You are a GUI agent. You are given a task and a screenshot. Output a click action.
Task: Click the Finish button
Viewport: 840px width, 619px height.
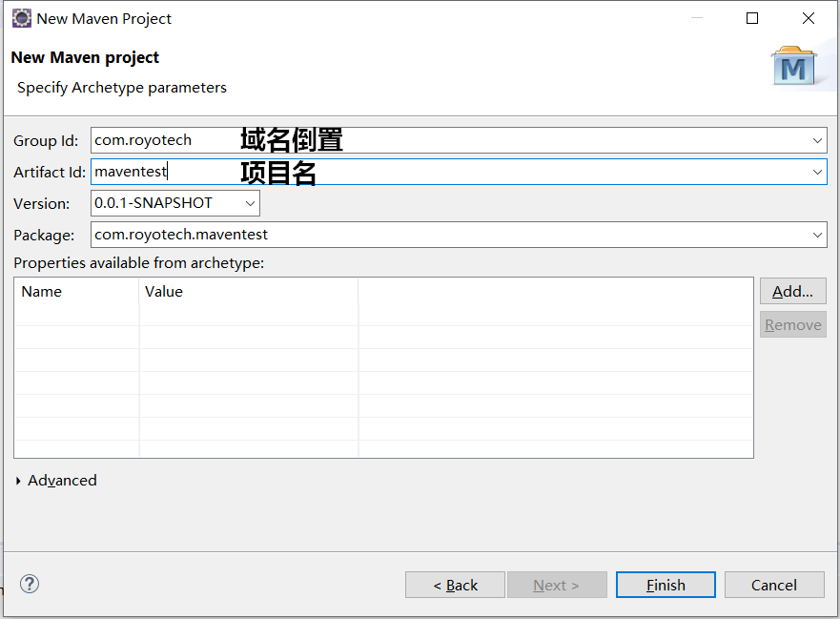click(x=666, y=585)
